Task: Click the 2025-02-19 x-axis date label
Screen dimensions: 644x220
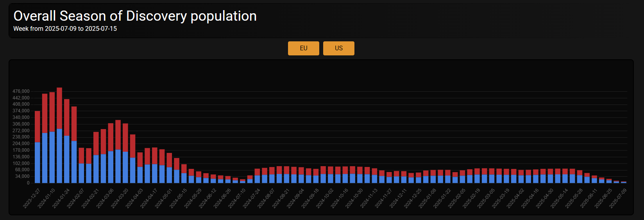Action: tap(471, 198)
